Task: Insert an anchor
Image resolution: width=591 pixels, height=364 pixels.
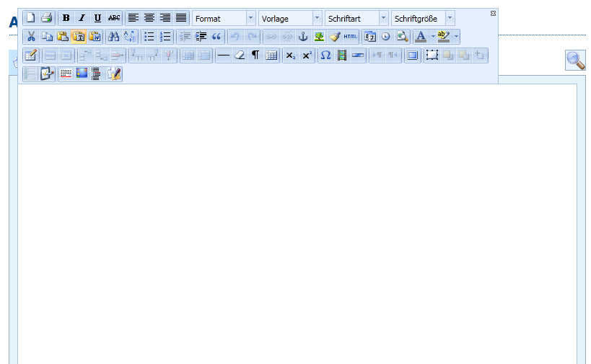Action: tap(303, 37)
